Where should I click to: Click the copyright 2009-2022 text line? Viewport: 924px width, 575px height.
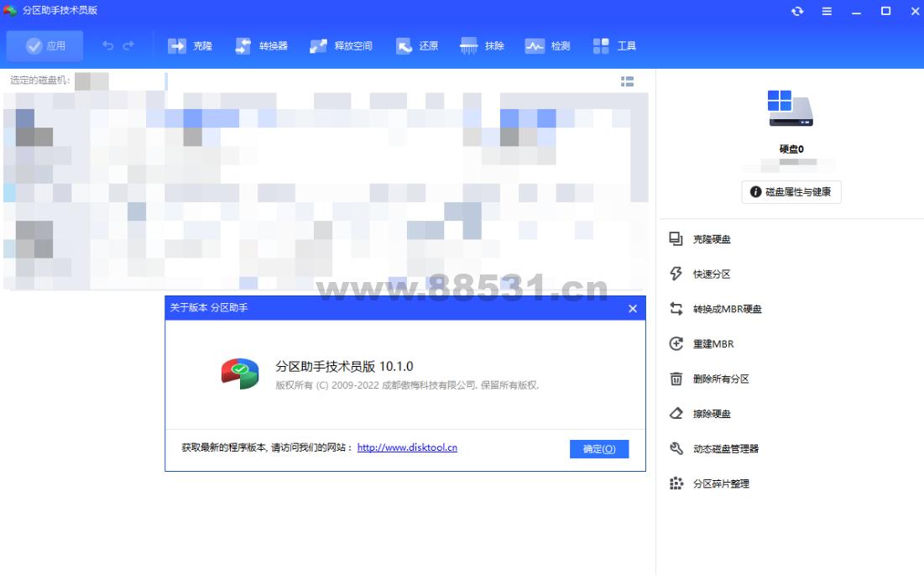[407, 385]
